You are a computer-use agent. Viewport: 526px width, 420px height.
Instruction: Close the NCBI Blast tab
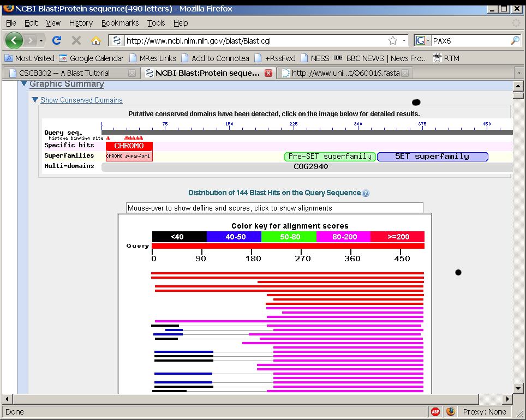[268, 73]
